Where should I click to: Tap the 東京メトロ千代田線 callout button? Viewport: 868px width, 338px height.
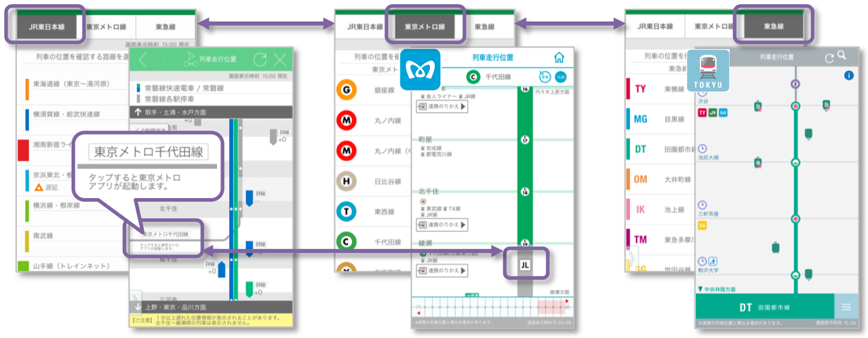tap(149, 152)
